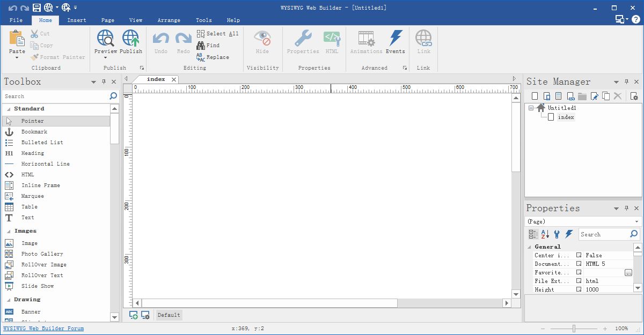Click Select All in Editing group
The height and width of the screenshot is (335, 644).
point(217,33)
